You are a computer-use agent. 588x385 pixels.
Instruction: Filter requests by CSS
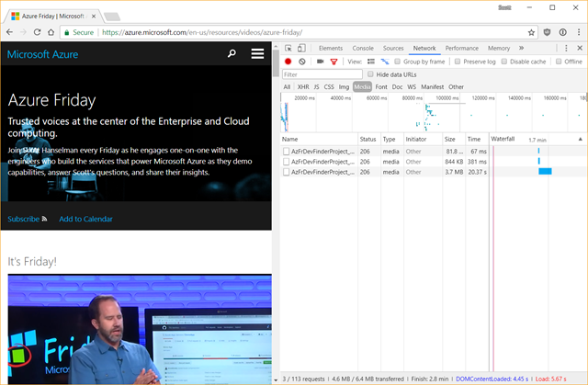[329, 87]
